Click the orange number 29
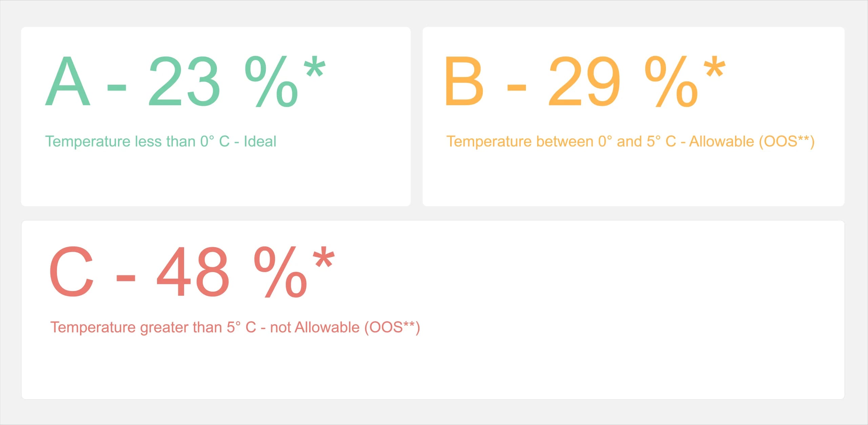Viewport: 868px width, 425px height. tap(585, 81)
